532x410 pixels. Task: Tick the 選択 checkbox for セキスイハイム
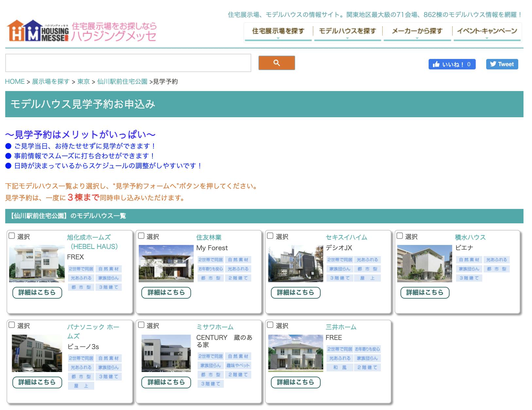coord(270,236)
